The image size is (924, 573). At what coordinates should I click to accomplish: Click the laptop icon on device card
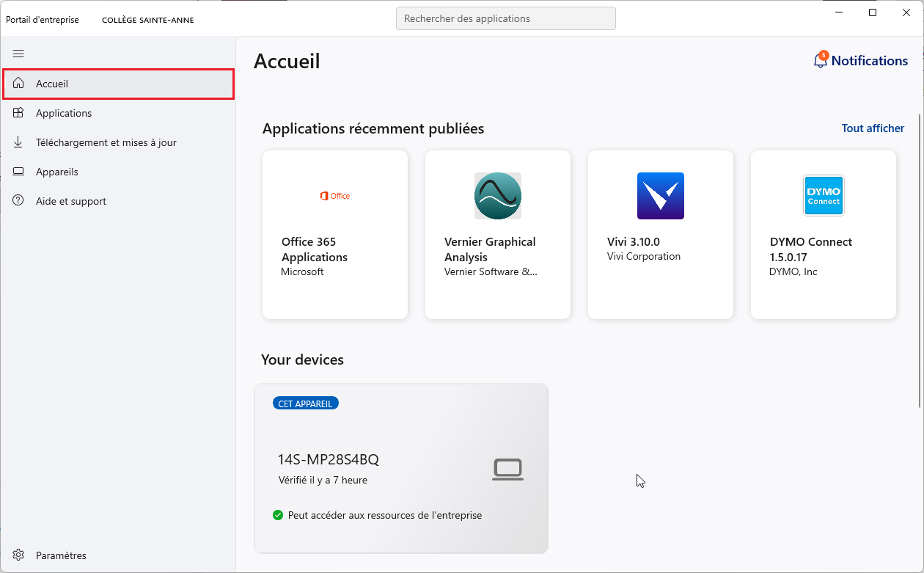tap(507, 470)
